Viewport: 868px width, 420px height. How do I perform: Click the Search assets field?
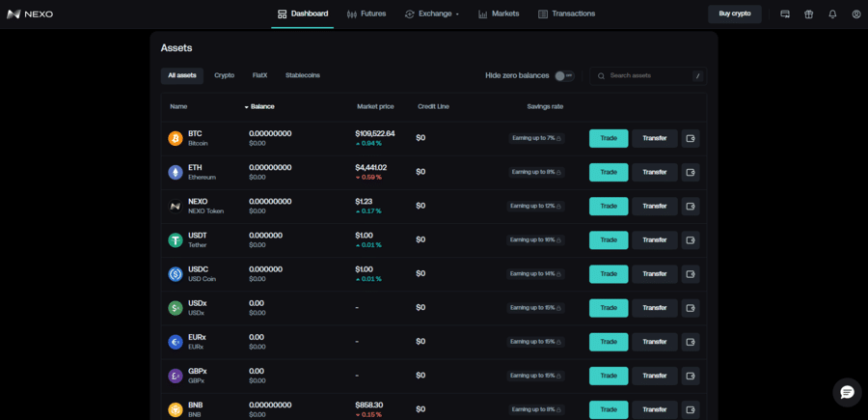pyautogui.click(x=648, y=76)
